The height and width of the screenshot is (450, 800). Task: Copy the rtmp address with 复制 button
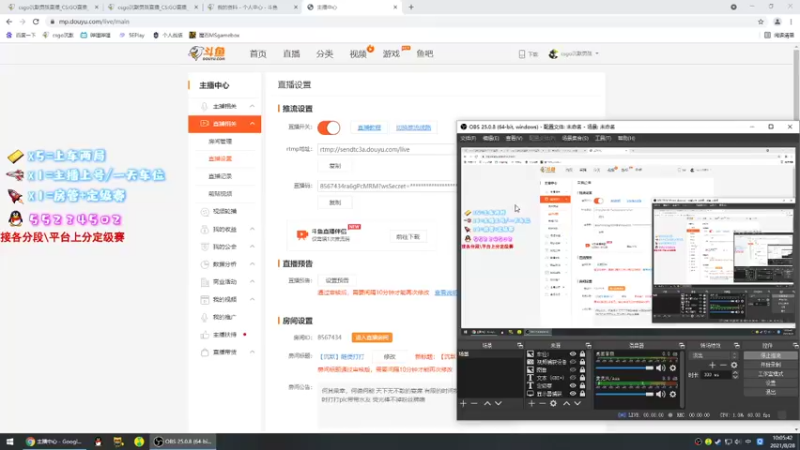[x=335, y=166]
